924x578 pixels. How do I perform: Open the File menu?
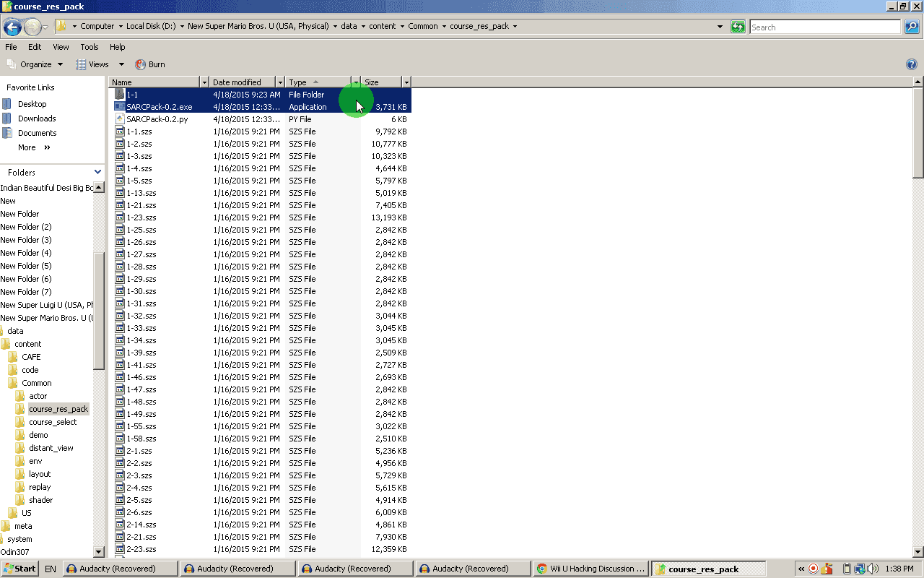[x=11, y=47]
